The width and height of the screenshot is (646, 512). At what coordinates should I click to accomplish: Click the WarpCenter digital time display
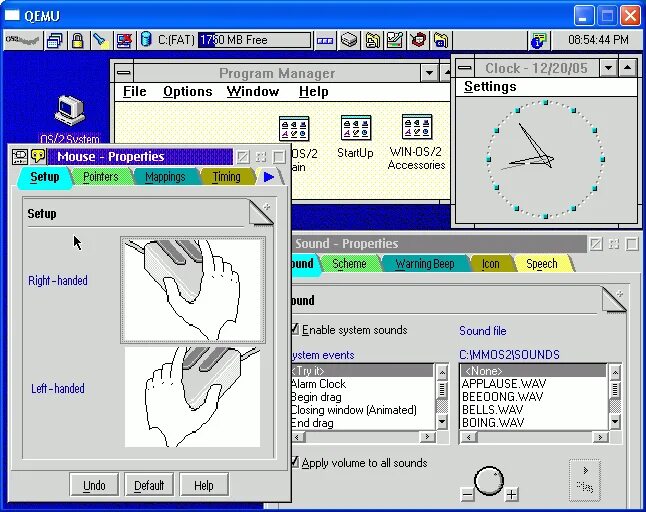point(598,40)
